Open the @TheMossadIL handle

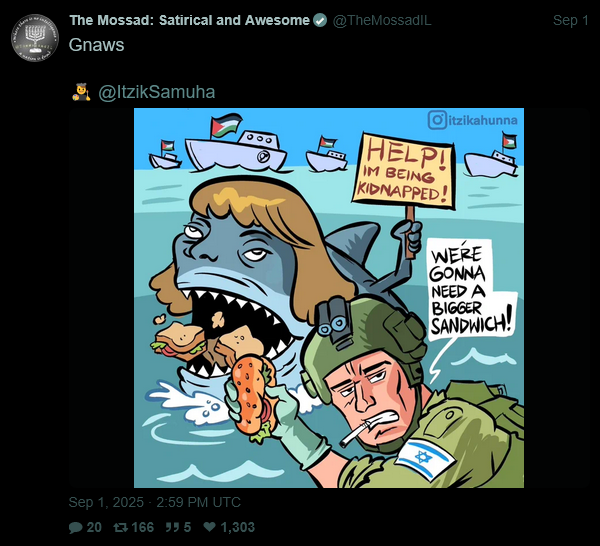[x=382, y=20]
